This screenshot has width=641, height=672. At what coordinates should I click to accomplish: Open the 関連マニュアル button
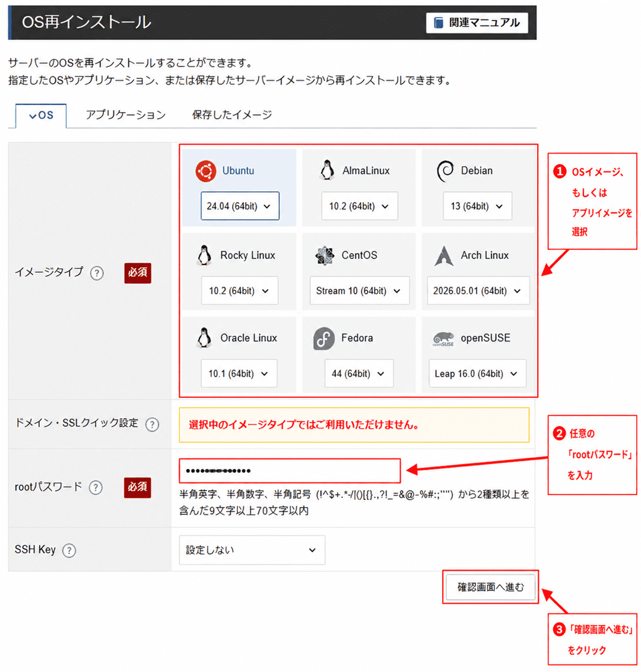click(477, 23)
